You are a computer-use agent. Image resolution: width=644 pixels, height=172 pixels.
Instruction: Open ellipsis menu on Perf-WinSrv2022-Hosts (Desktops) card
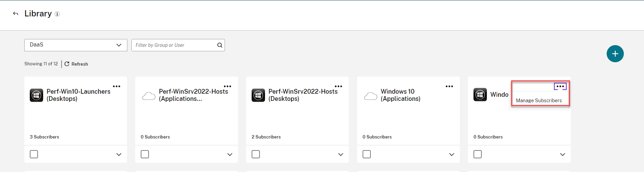point(338,87)
